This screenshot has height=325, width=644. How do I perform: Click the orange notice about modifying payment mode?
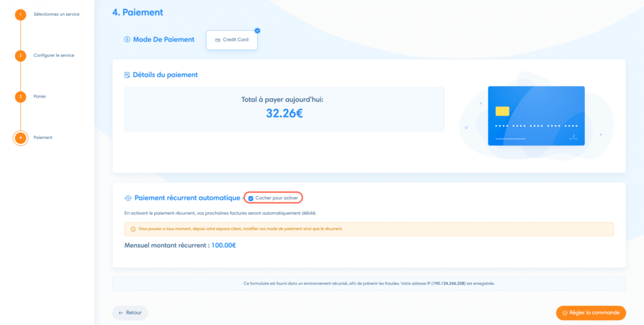pyautogui.click(x=369, y=229)
